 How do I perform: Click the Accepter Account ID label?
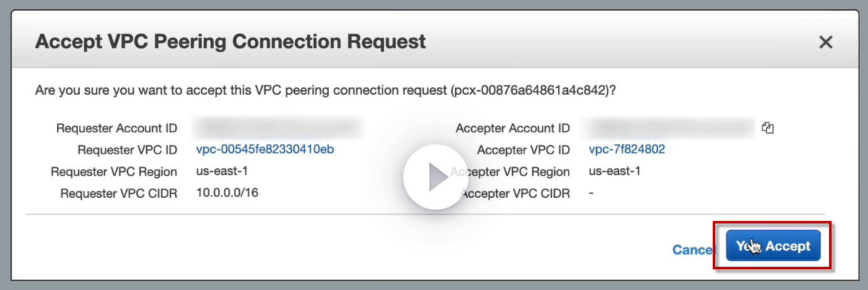[513, 128]
